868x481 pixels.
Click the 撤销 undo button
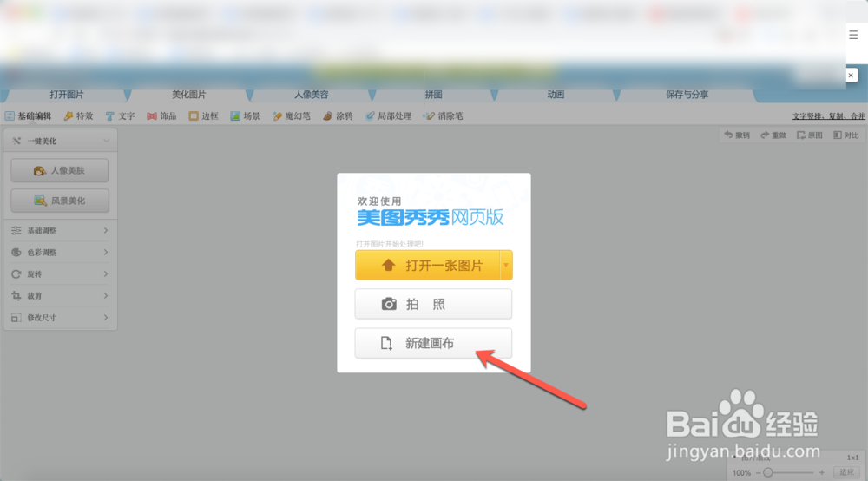(737, 135)
